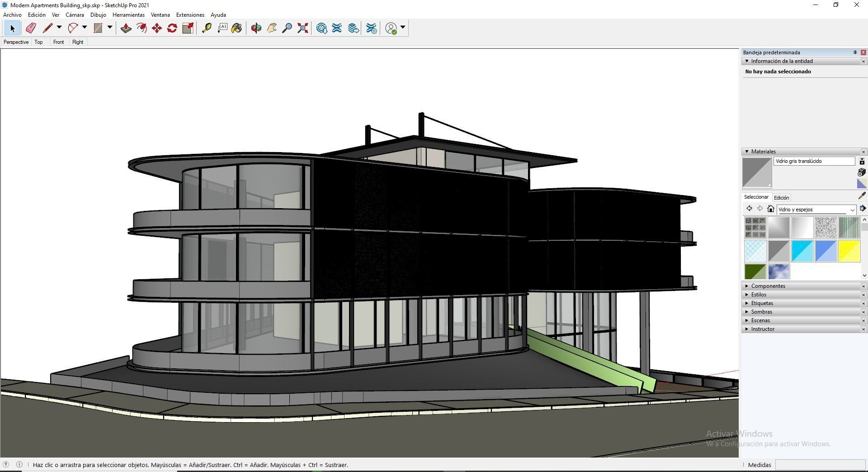Expand the Estilos panel

[x=747, y=295]
